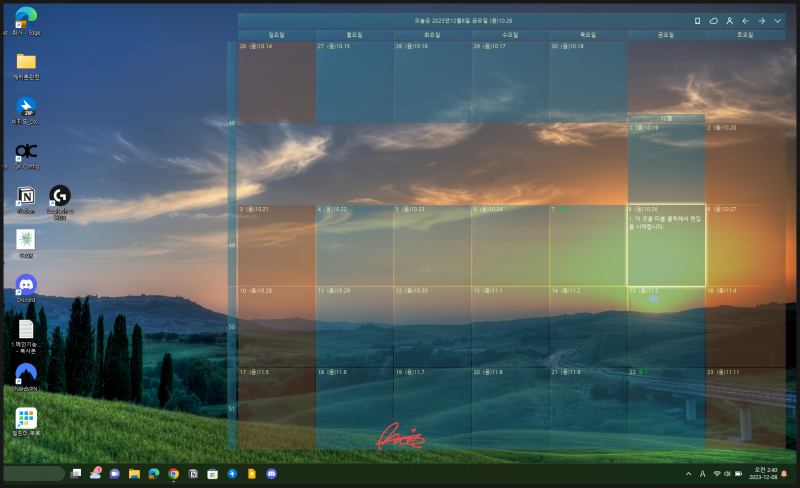Image resolution: width=800 pixels, height=488 pixels.
Task: Open Microsoft Store from the taskbar
Action: (213, 474)
